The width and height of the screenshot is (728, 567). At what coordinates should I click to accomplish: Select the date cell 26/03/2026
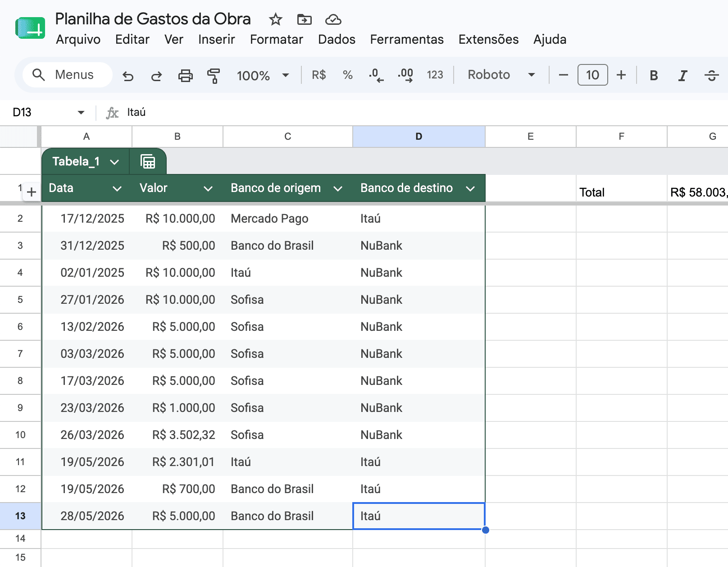click(x=86, y=435)
